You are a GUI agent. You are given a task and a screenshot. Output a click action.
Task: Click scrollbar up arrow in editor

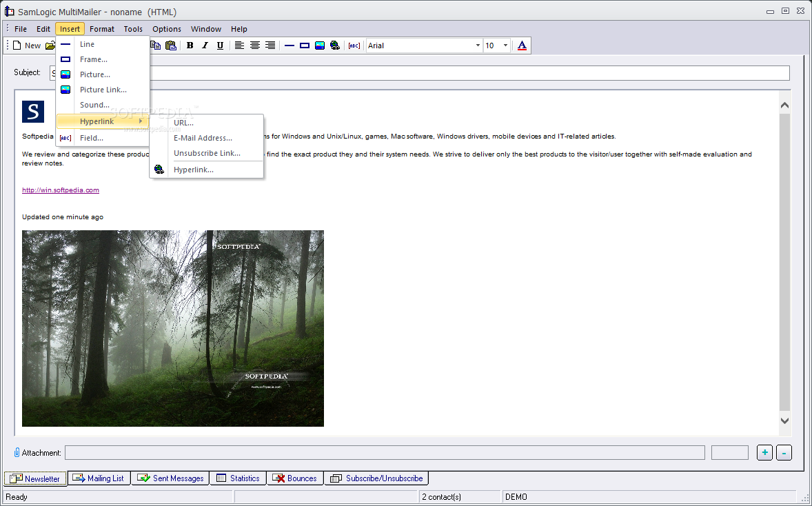[784, 105]
